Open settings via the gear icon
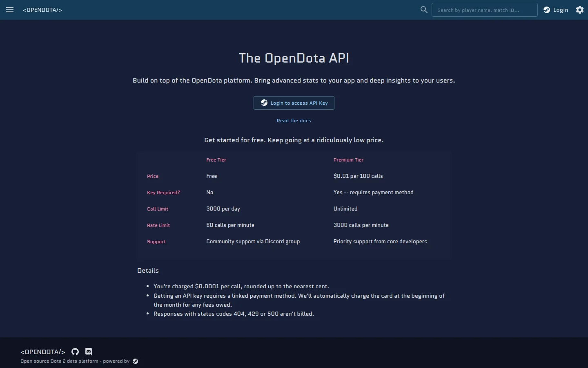 580,10
